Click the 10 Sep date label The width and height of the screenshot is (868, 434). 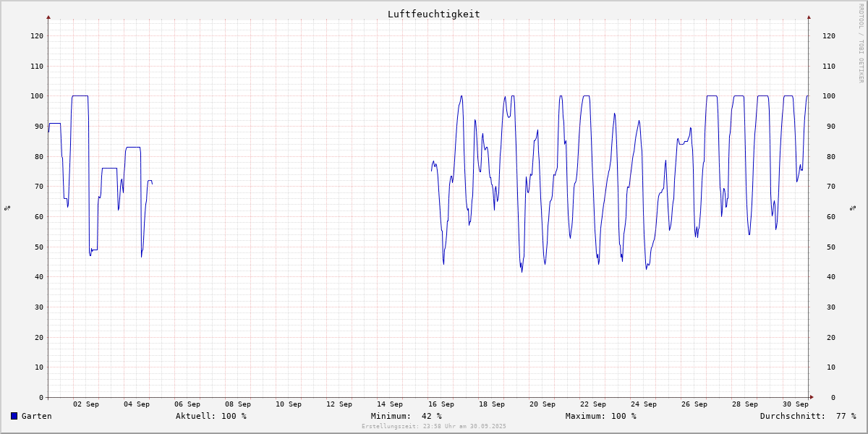point(289,404)
